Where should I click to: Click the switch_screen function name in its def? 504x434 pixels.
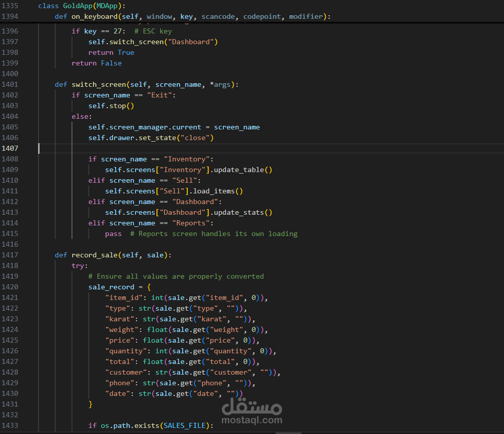98,85
